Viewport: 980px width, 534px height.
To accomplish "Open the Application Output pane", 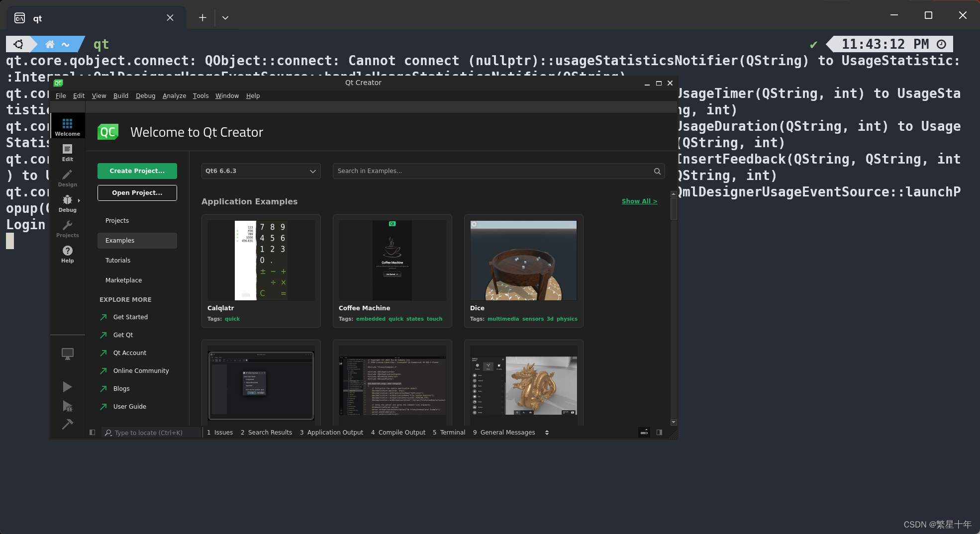I will coord(331,433).
